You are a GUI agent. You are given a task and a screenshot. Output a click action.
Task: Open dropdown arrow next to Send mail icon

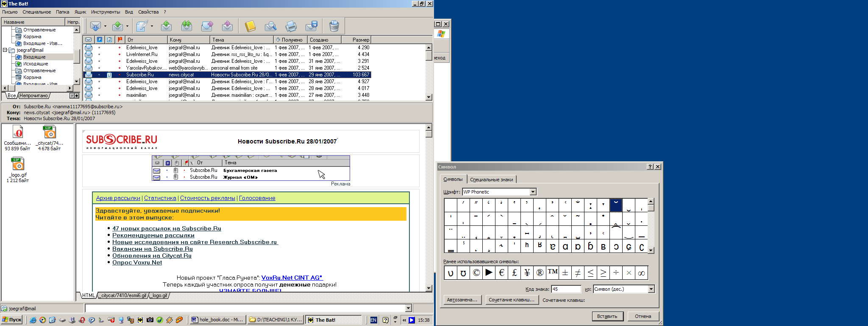point(127,26)
